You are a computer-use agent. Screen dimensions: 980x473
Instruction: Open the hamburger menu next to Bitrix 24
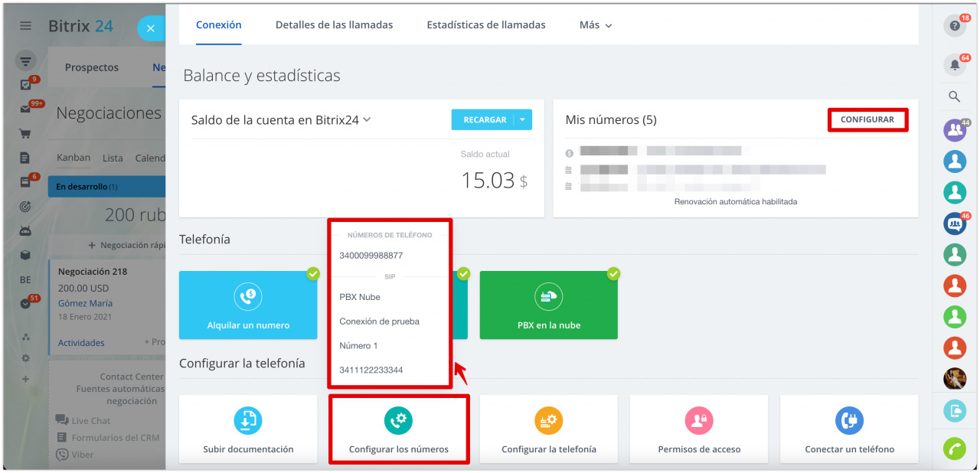pos(26,26)
